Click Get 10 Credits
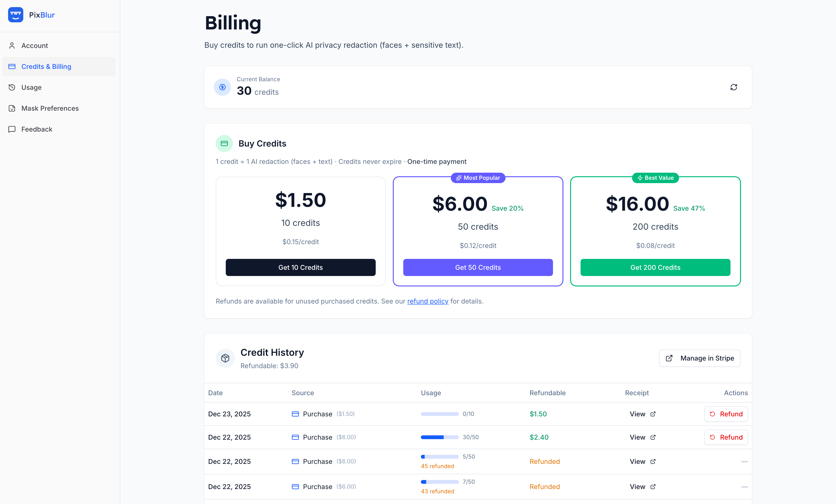Screen dimensions: 836x504 (x=300, y=267)
